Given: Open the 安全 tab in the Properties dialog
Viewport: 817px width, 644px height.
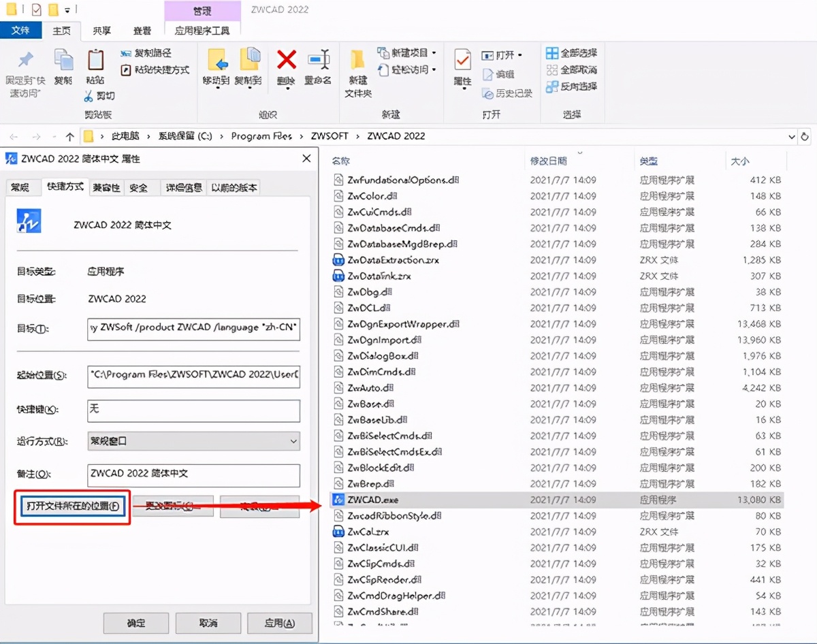Looking at the screenshot, I should point(139,187).
